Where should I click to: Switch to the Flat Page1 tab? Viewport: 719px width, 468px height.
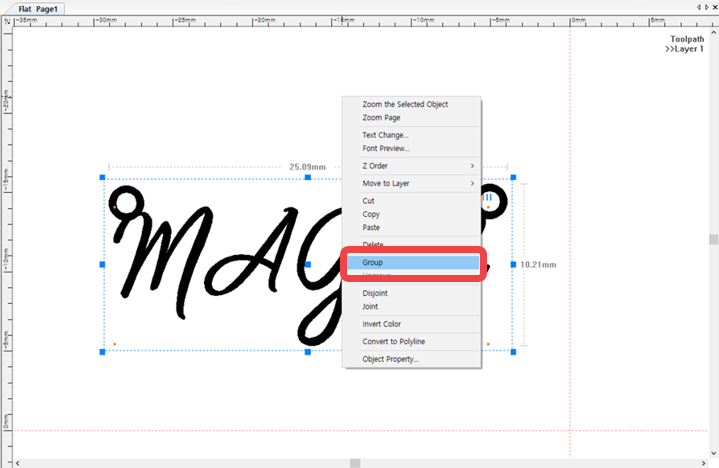(x=38, y=9)
